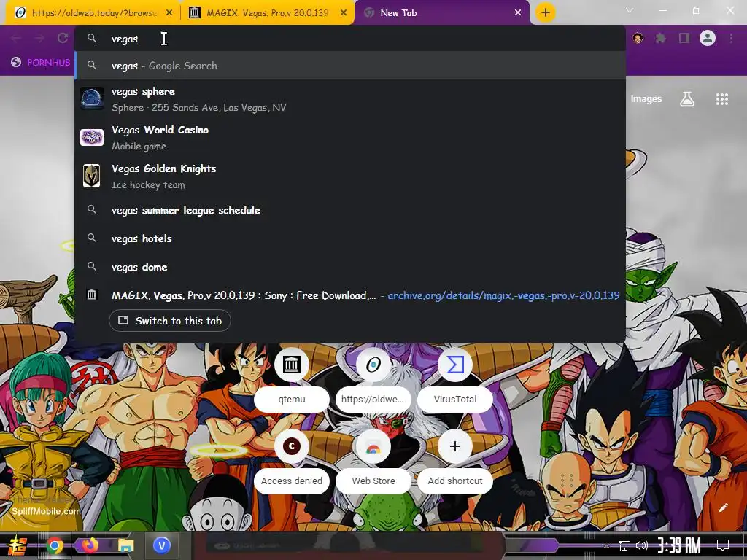This screenshot has width=747, height=560.
Task: Open the bookmark in the bookmarks bar
Action: (x=41, y=63)
